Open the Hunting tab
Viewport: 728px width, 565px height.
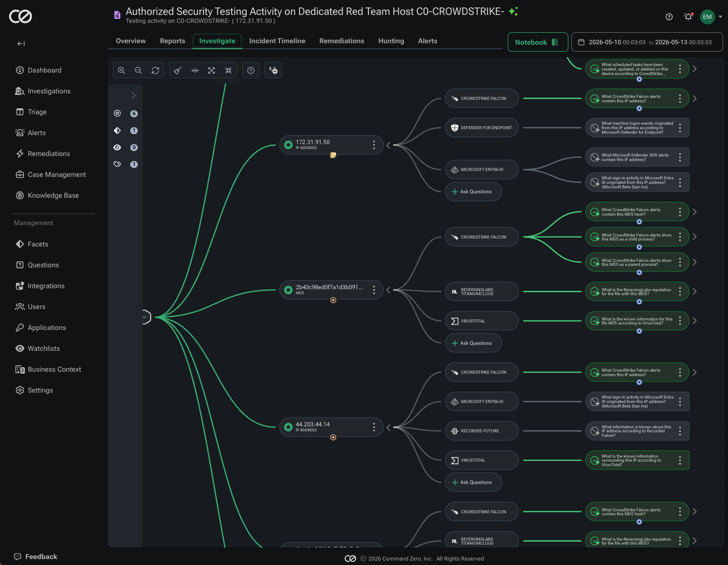[x=391, y=41]
